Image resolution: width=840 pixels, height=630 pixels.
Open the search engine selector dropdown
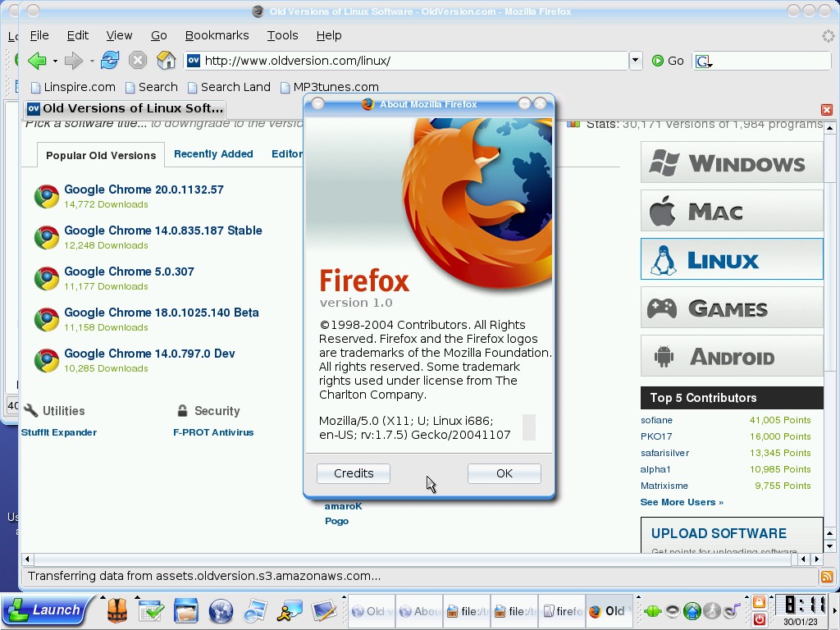[703, 61]
